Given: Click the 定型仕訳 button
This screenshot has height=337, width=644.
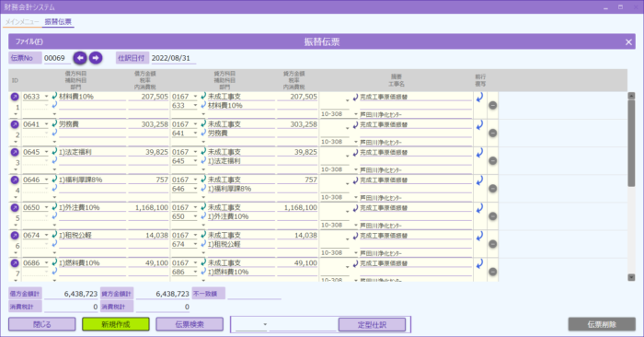Looking at the screenshot, I should (372, 325).
